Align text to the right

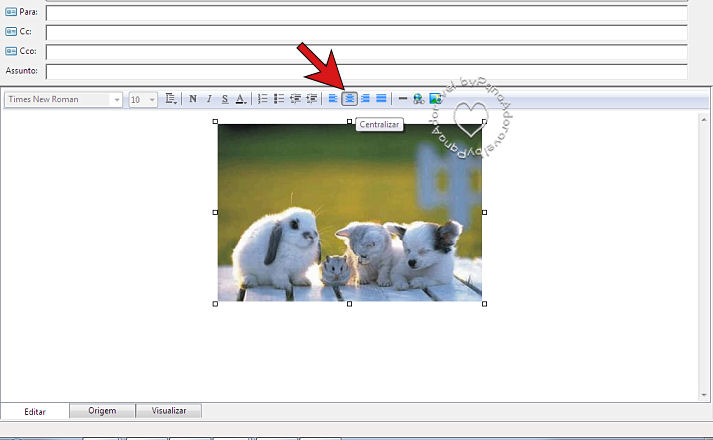(365, 99)
